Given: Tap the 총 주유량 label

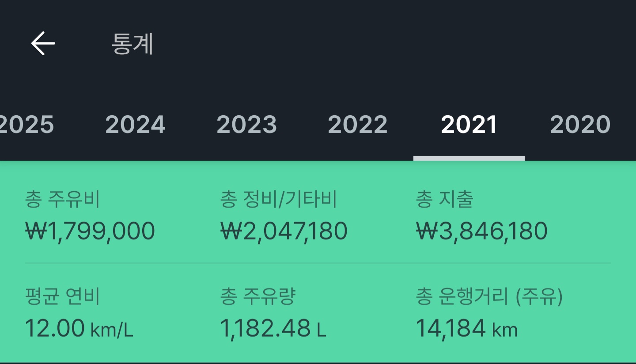Looking at the screenshot, I should (257, 296).
